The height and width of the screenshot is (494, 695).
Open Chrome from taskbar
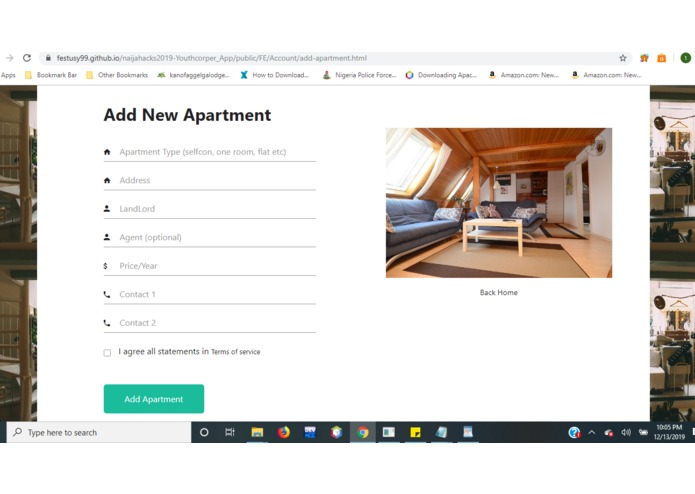363,432
